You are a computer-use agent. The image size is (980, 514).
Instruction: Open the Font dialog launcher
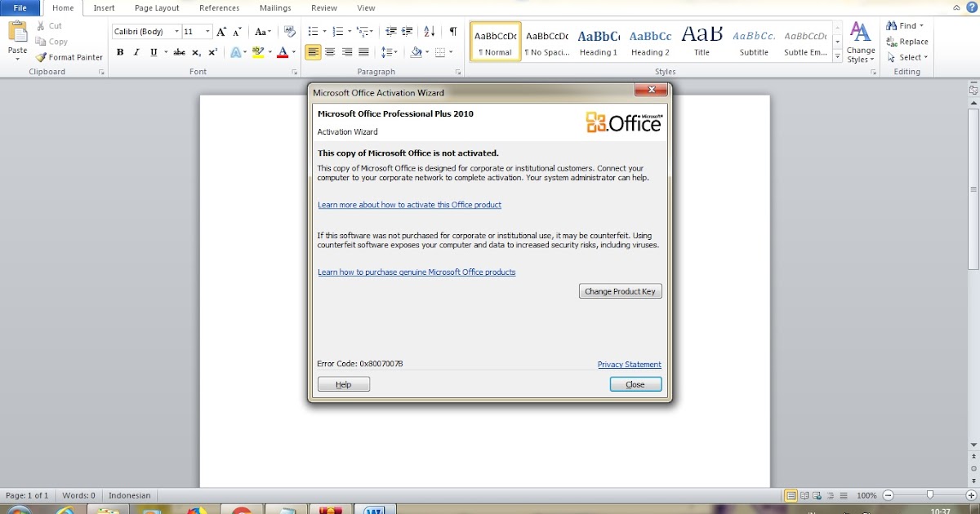coord(295,73)
